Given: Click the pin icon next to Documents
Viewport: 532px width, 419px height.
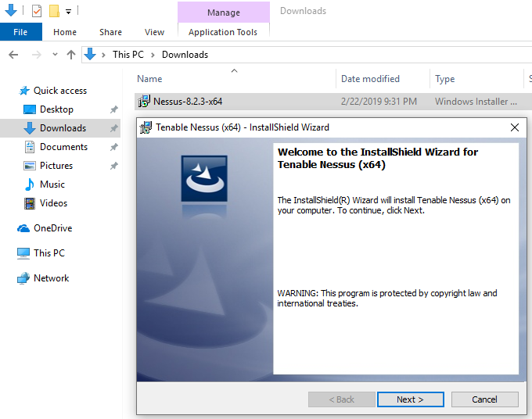Looking at the screenshot, I should tap(114, 147).
